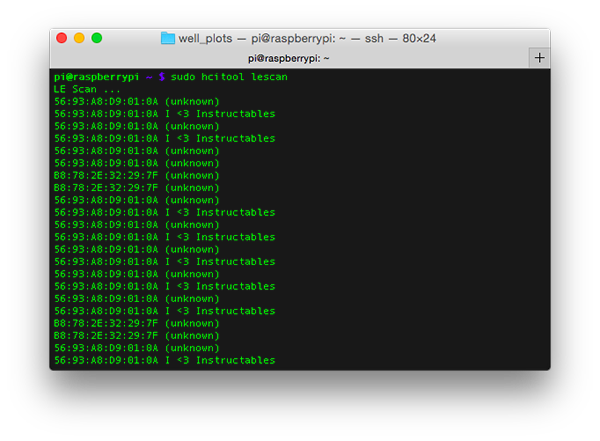Click the new tab plus button
Image resolution: width=600 pixels, height=441 pixels.
click(x=539, y=58)
